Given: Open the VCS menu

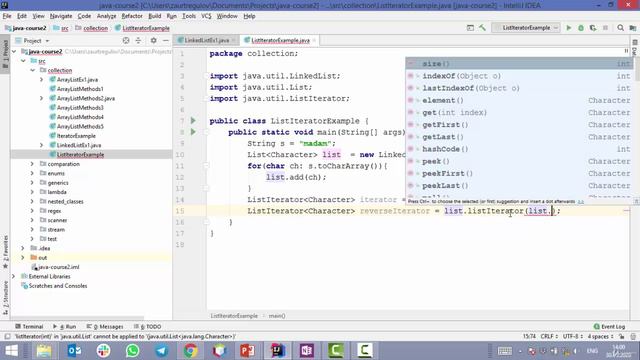Looking at the screenshot, I should [206, 16].
